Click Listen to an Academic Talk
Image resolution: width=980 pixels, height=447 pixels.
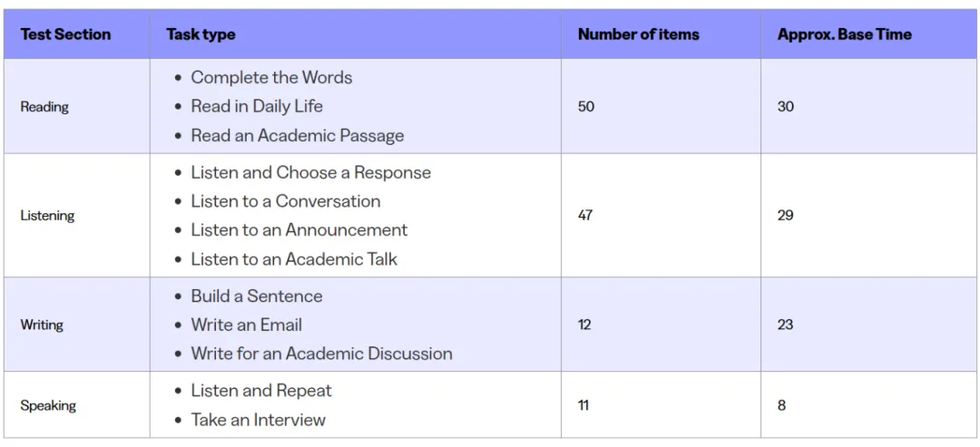coord(294,258)
